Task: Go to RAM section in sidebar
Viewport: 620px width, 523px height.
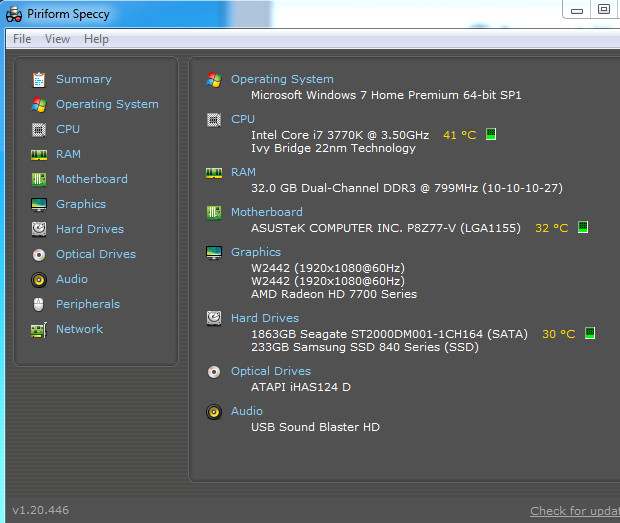Action: [68, 154]
